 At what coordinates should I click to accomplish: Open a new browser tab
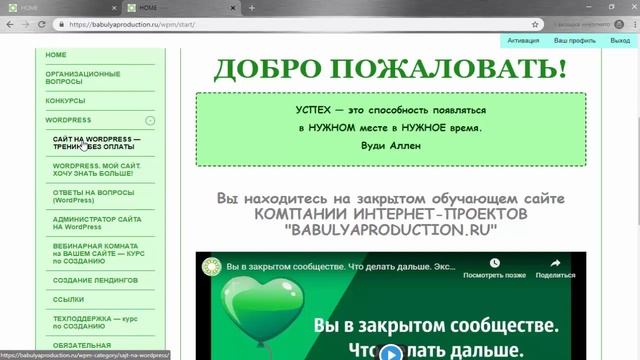click(x=252, y=8)
